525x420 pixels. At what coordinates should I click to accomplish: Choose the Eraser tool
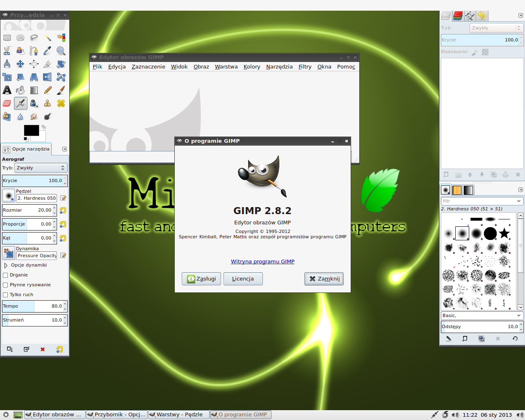pos(7,103)
